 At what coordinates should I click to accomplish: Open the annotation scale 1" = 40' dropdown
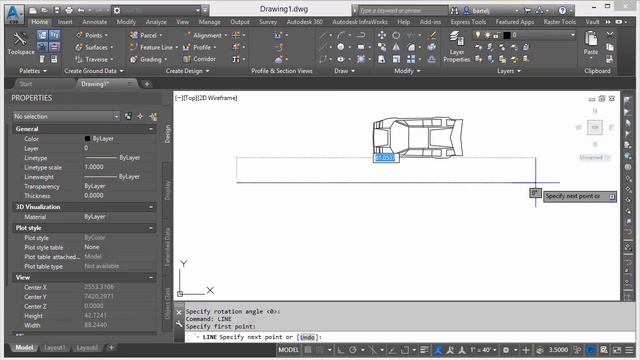point(483,350)
